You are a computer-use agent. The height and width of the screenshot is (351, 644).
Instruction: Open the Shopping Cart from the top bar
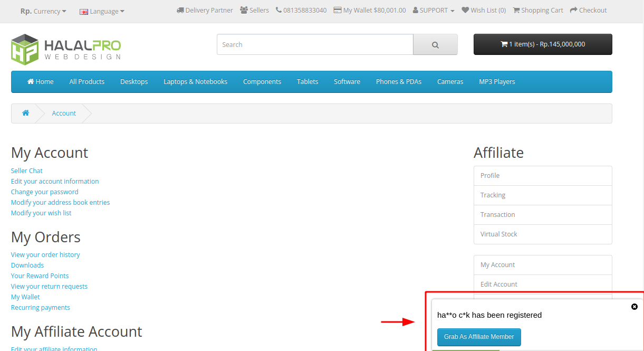[x=537, y=10]
